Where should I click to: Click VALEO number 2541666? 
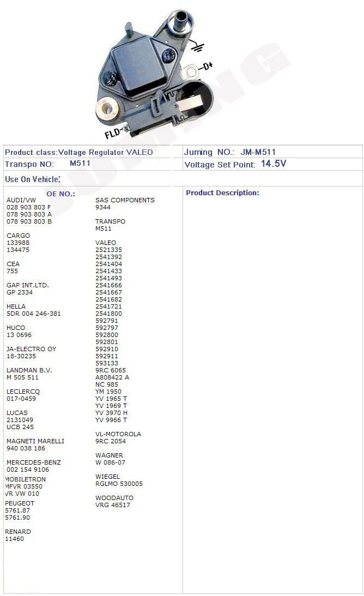coord(108,285)
